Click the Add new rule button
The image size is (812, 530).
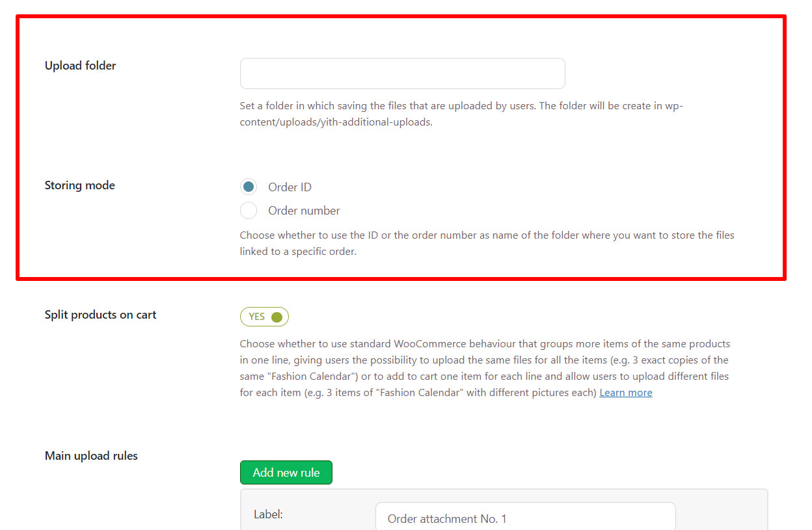coord(286,473)
